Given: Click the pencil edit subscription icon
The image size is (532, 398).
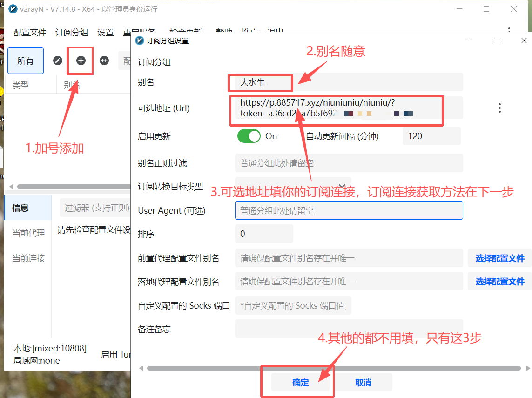Looking at the screenshot, I should point(58,61).
